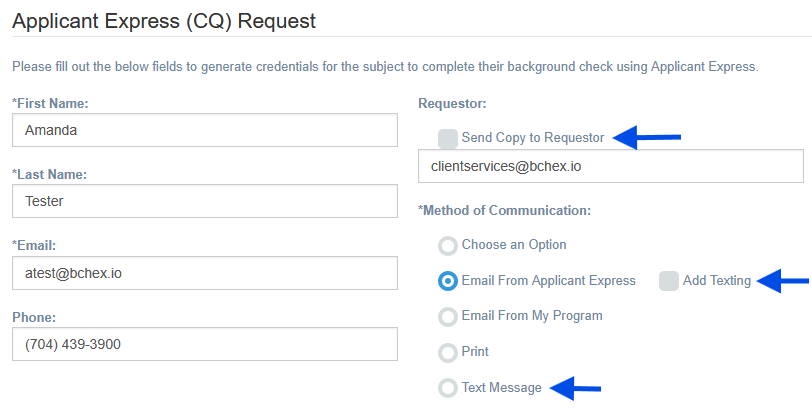Select the Phone number input field
This screenshot has height=414, width=812.
point(205,344)
